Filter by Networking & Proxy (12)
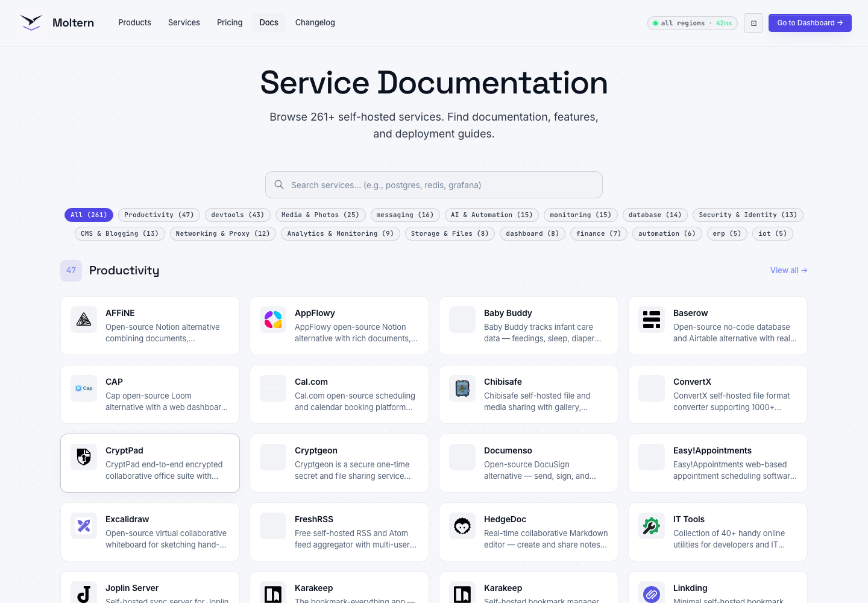 pos(223,233)
